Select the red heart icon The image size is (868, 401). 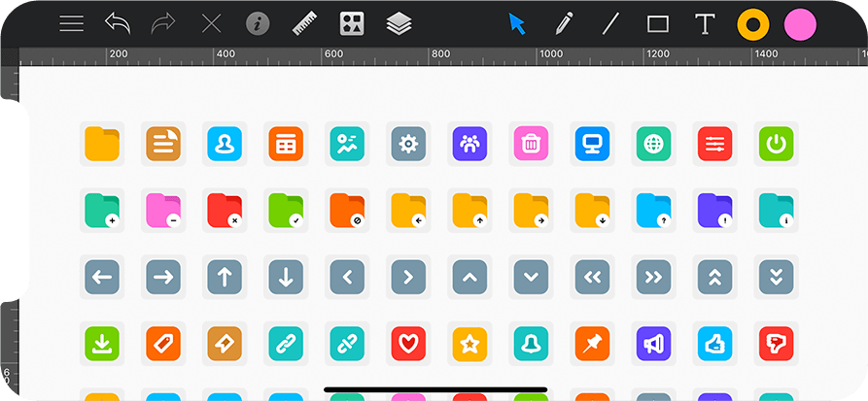[408, 344]
